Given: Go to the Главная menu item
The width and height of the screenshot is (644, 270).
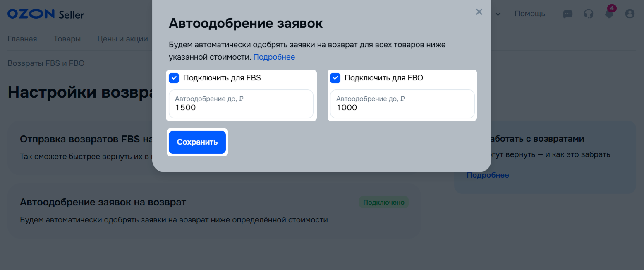Looking at the screenshot, I should (22, 39).
